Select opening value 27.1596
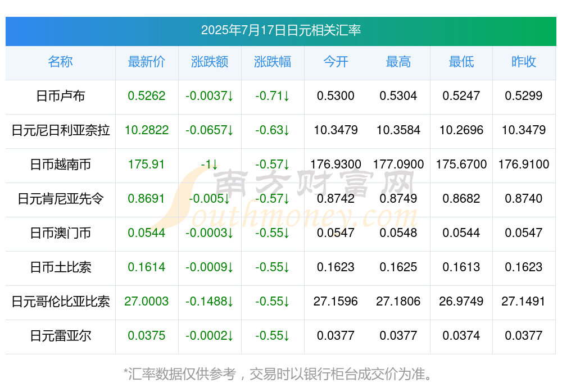562x392 pixels. 336,302
